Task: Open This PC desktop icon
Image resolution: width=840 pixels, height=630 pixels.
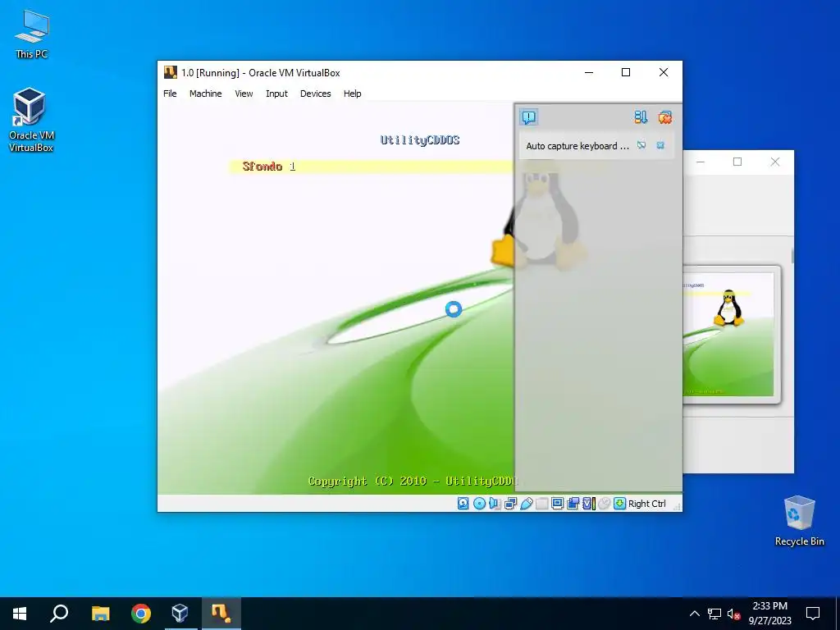Action: (x=32, y=34)
